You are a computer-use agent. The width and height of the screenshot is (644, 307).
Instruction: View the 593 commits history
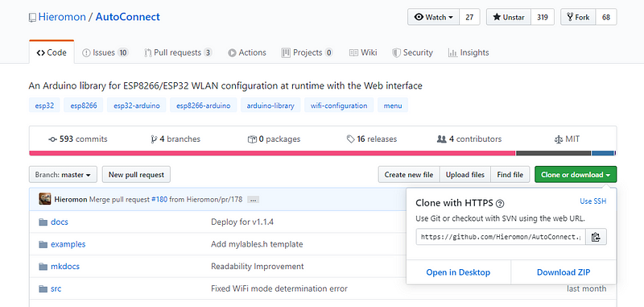click(x=78, y=139)
